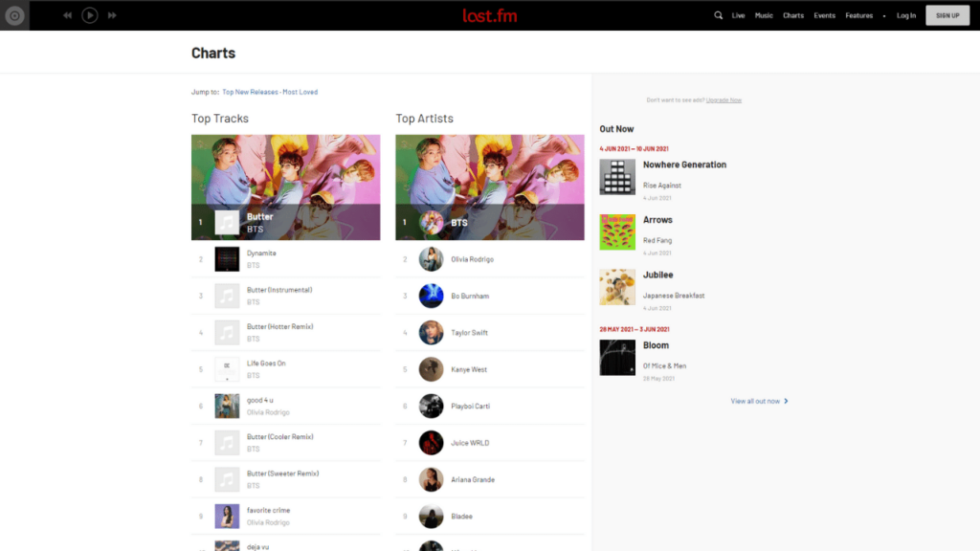Open the Live menu item
The height and width of the screenshot is (551, 980).
(x=738, y=15)
